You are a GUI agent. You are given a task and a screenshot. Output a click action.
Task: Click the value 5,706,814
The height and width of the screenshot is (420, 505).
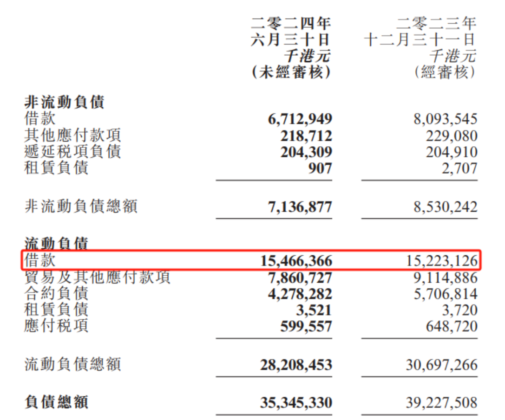(x=446, y=294)
